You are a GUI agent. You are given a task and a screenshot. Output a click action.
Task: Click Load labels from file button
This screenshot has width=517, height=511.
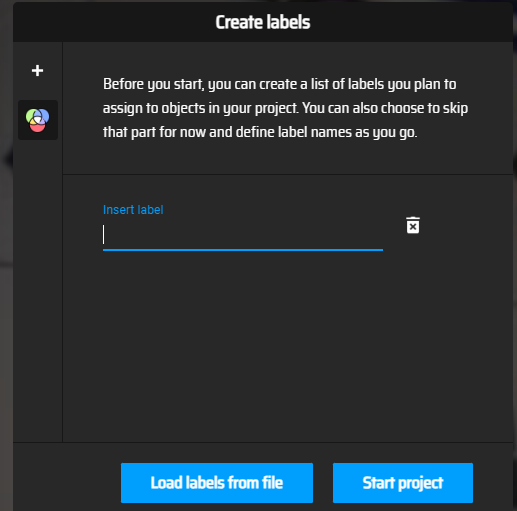(217, 482)
